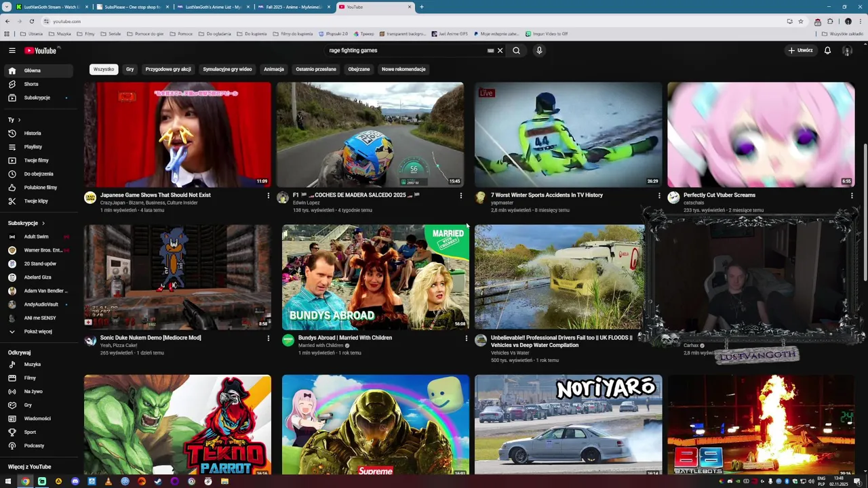Open Na żywo under Odkrywaj
Screen dimensions: 868x488
pos(38,392)
